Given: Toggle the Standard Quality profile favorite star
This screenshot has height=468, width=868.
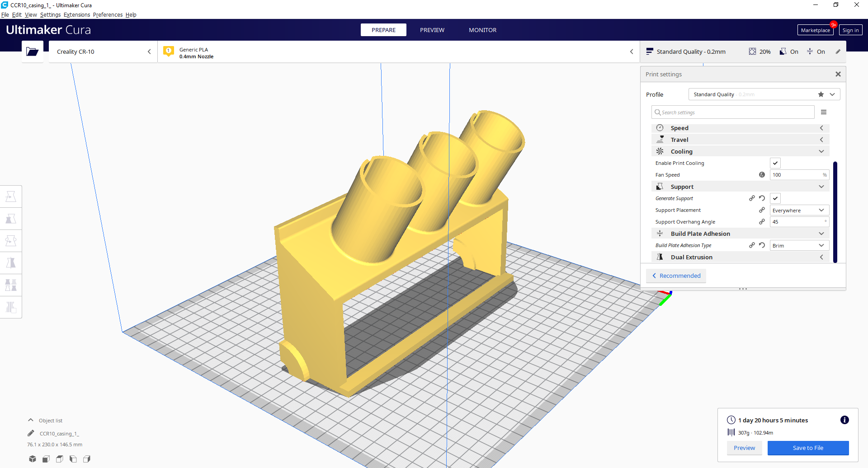Looking at the screenshot, I should coord(821,94).
